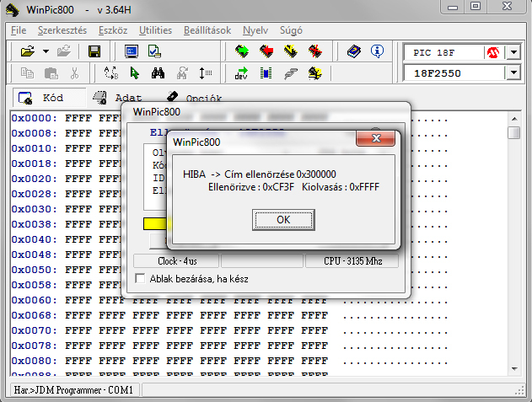Open the File menu
This screenshot has width=532, height=402.
[19, 30]
